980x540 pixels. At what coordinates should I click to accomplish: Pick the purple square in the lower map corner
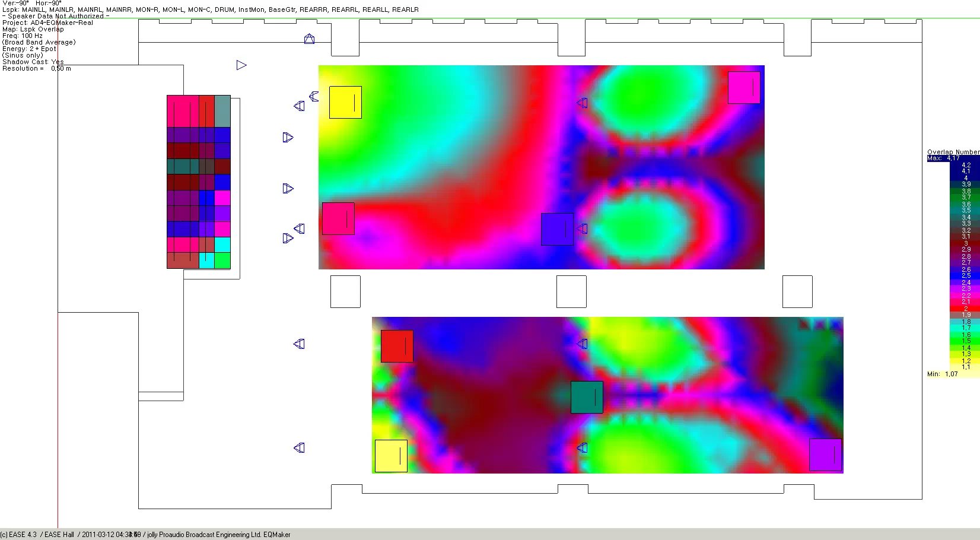click(x=825, y=455)
